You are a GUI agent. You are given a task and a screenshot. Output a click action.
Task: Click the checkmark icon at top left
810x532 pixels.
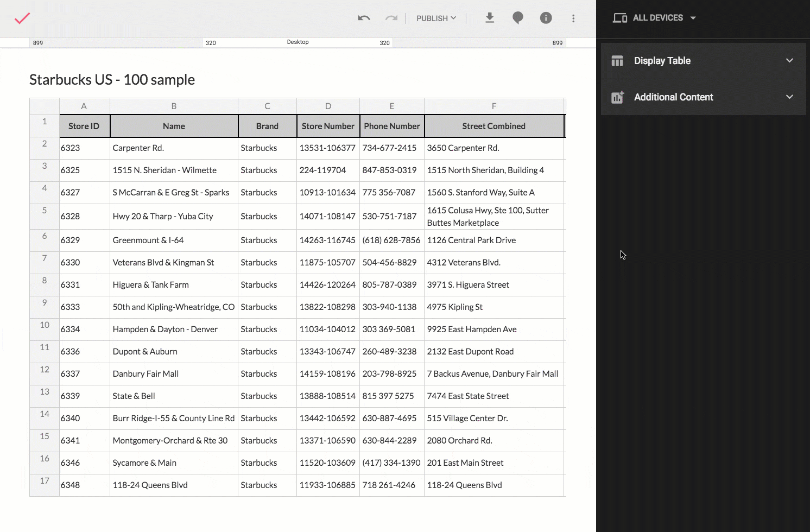pyautogui.click(x=22, y=18)
